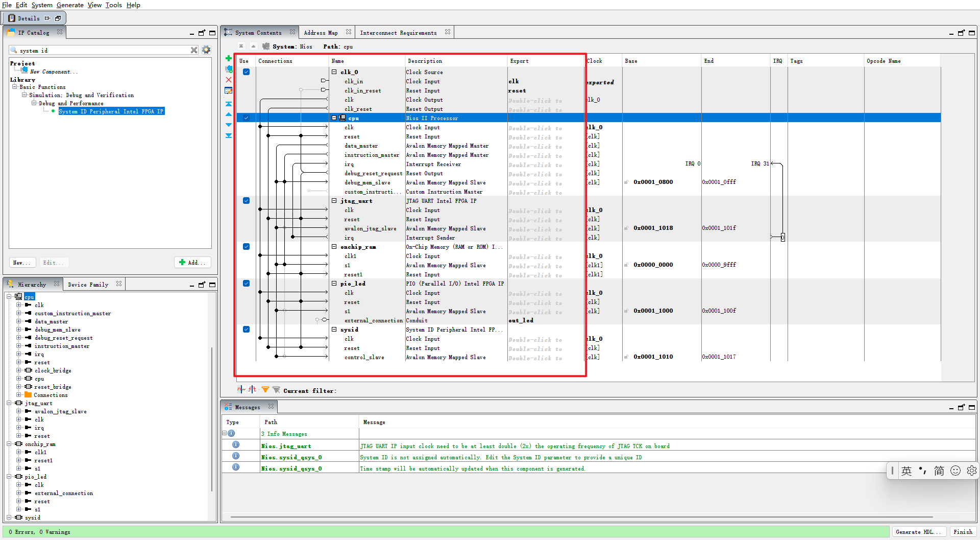Image resolution: width=980 pixels, height=540 pixels.
Task: Click the edit parameters pencil icon
Action: tap(229, 90)
